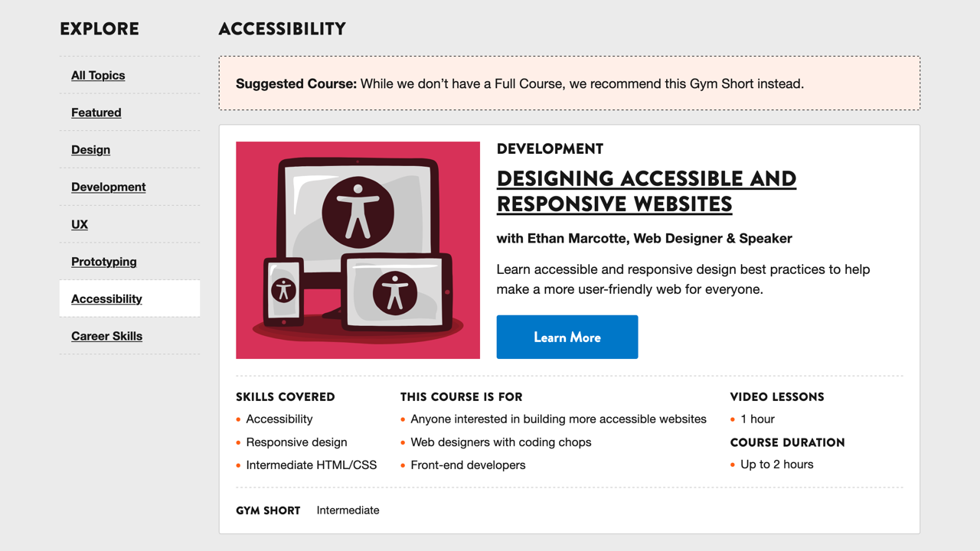Click the highlighted Accessibility sidebar item
The width and height of the screenshot is (980, 551).
pyautogui.click(x=106, y=299)
